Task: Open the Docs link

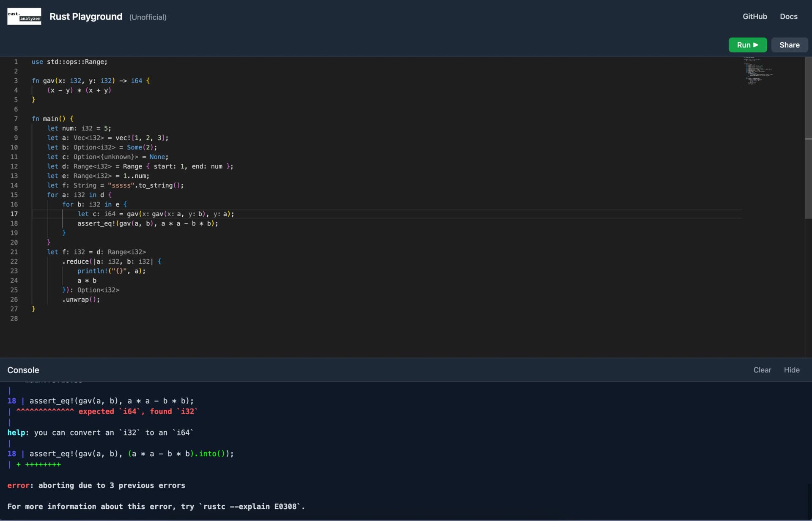Action: 788,17
